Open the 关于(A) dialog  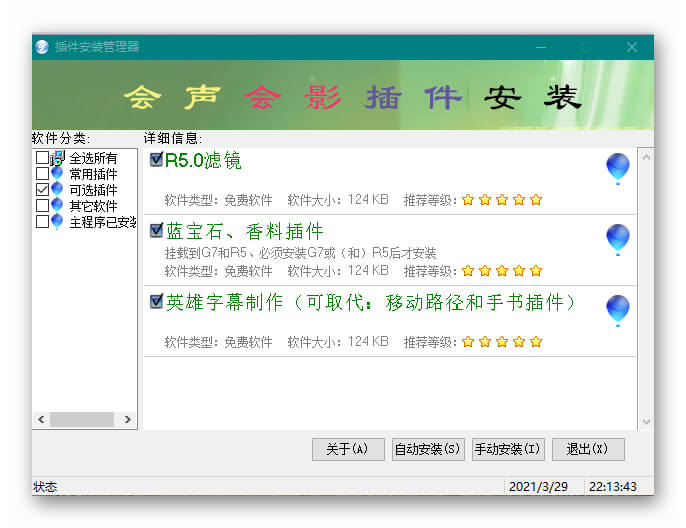coord(348,449)
